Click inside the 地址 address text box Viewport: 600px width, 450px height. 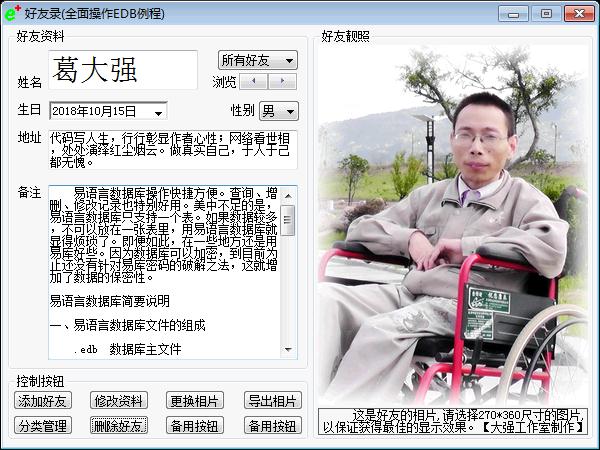coord(170,149)
